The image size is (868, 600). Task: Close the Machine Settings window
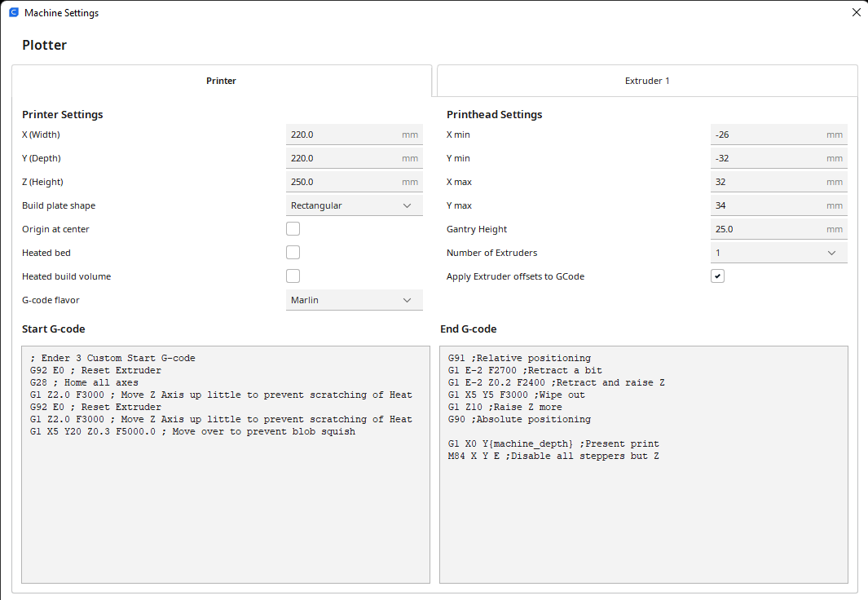coord(856,13)
